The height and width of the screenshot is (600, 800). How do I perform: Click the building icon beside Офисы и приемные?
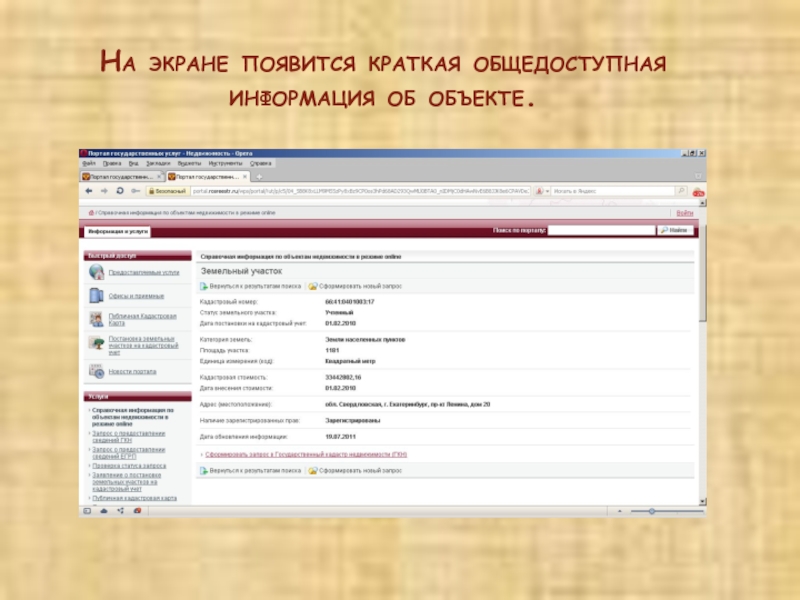pyautogui.click(x=96, y=295)
